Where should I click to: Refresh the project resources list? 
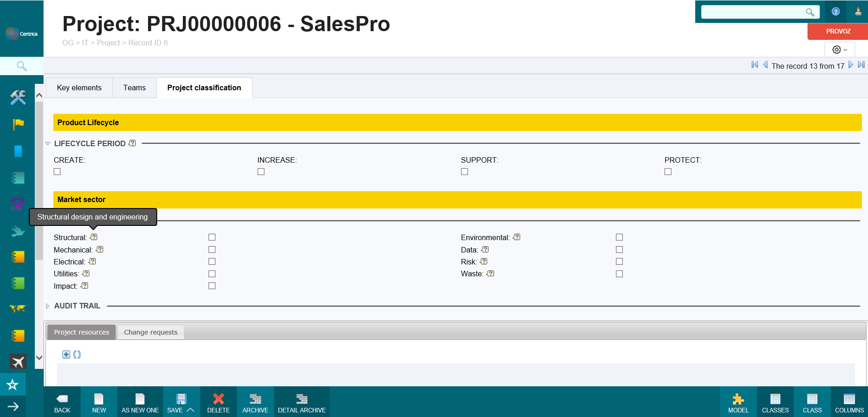point(77,354)
